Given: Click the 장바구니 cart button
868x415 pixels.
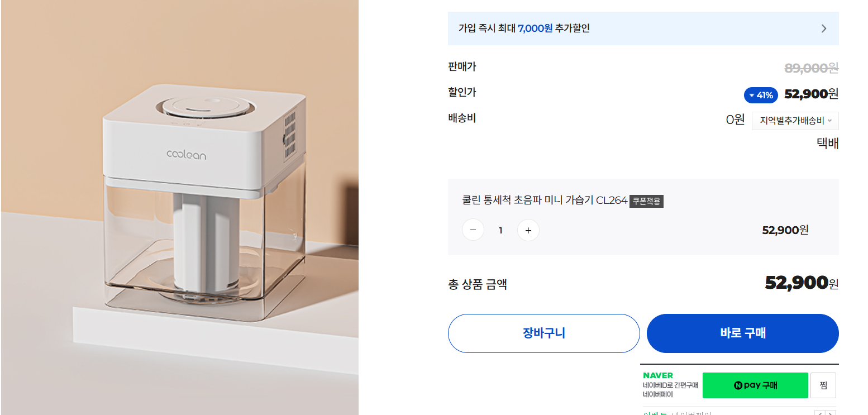Looking at the screenshot, I should pos(543,333).
